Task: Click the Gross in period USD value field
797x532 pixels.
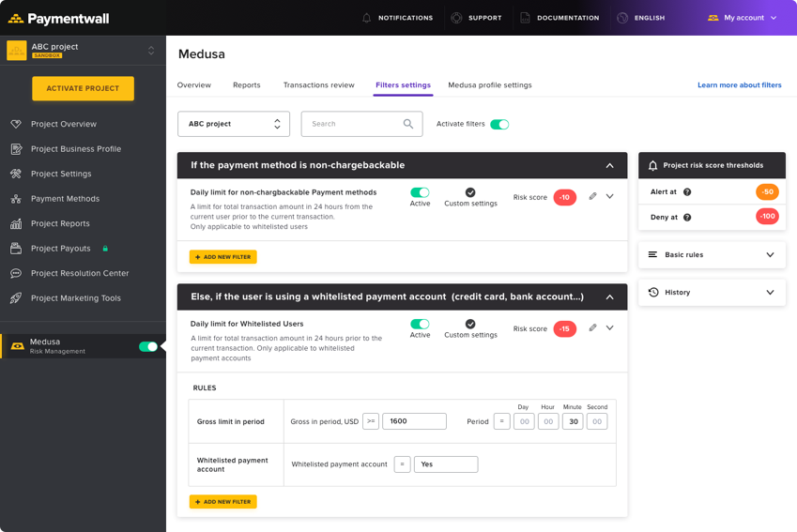Action: pos(414,421)
